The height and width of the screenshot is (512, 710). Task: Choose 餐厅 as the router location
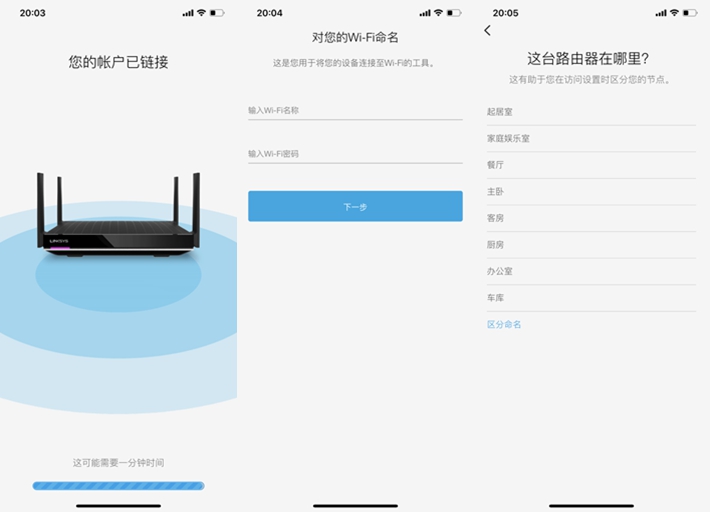click(x=591, y=165)
